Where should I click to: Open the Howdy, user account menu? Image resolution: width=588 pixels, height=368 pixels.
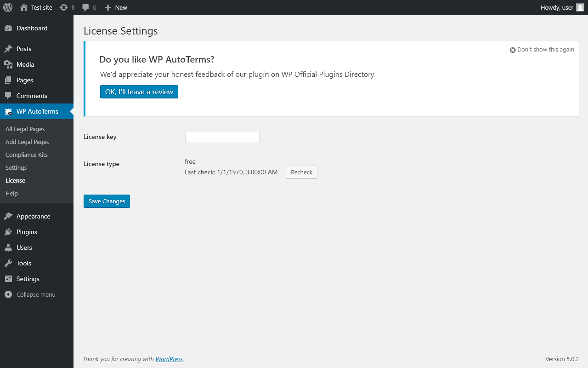point(557,7)
